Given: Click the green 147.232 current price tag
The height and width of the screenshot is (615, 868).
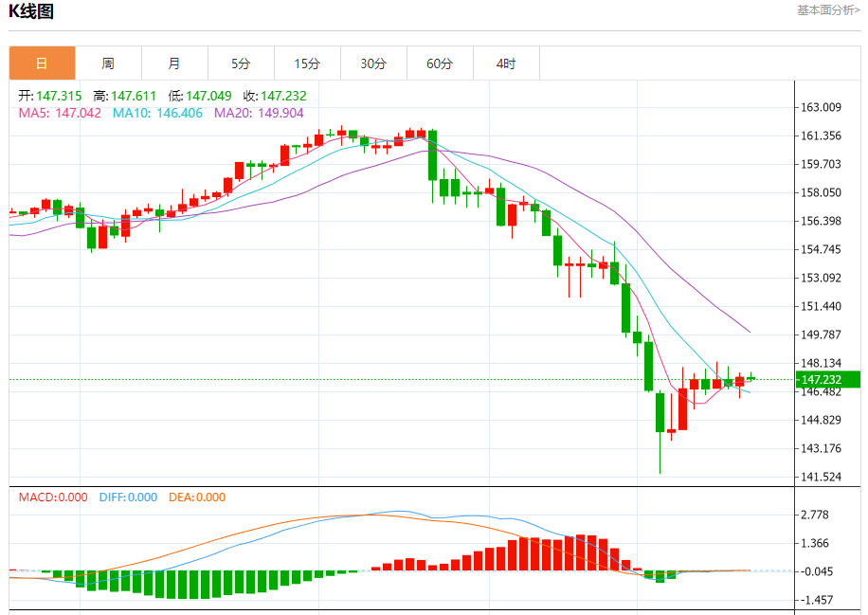Looking at the screenshot, I should click(x=827, y=380).
